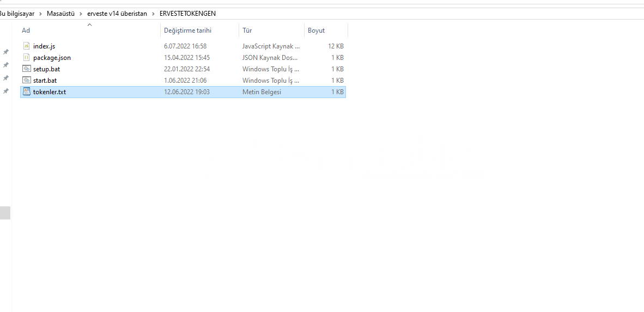Select the tokenler.txt file name
644x312 pixels.
point(49,92)
